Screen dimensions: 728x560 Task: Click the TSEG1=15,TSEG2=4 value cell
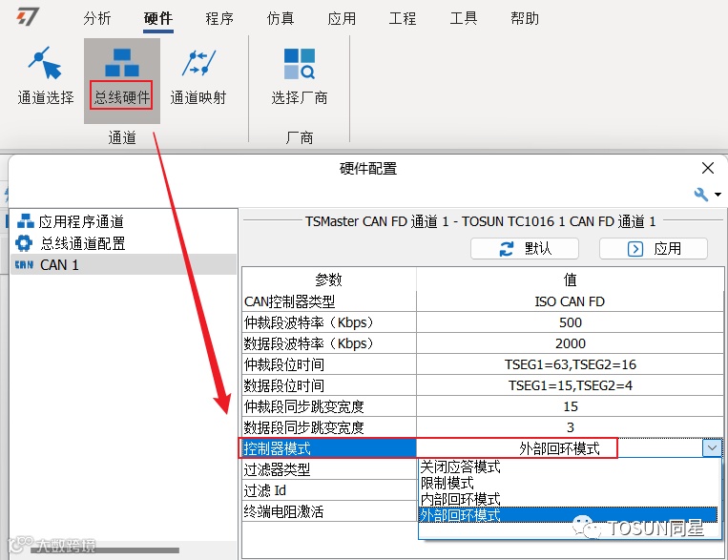click(x=570, y=385)
